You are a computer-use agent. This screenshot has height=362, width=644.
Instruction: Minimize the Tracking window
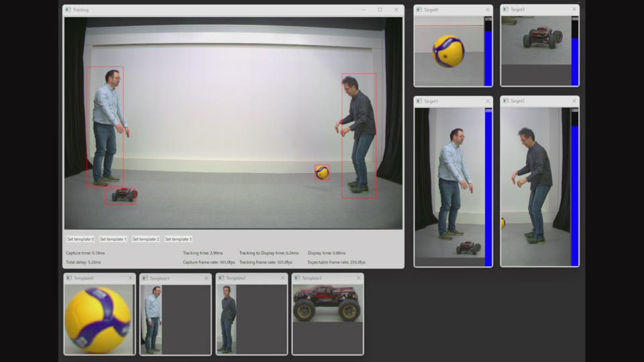click(x=364, y=10)
